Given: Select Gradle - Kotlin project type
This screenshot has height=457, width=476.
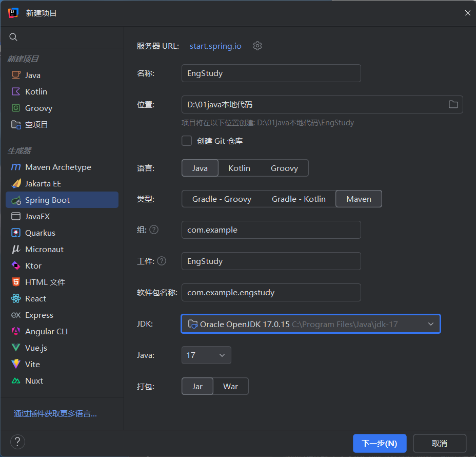Looking at the screenshot, I should pos(299,199).
